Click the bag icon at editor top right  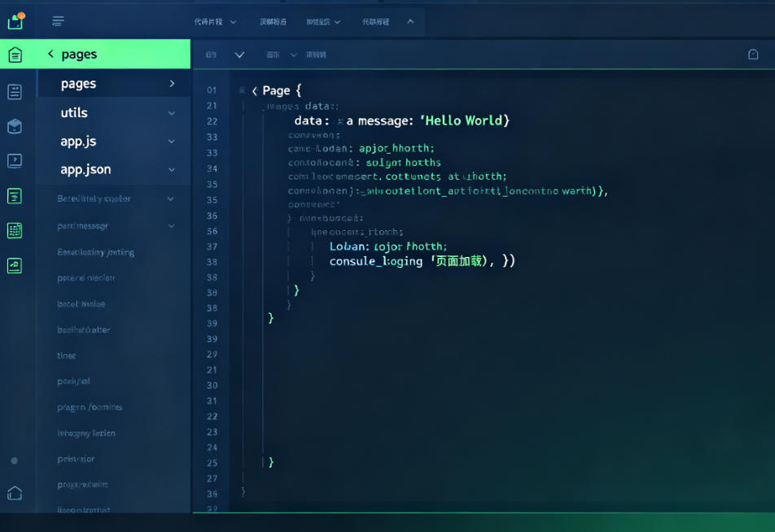[753, 55]
